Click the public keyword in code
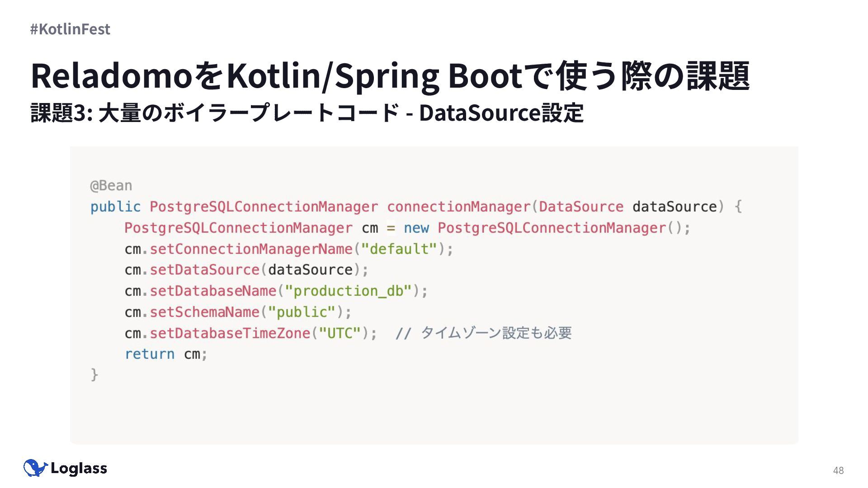The image size is (868, 488). pyautogui.click(x=115, y=206)
